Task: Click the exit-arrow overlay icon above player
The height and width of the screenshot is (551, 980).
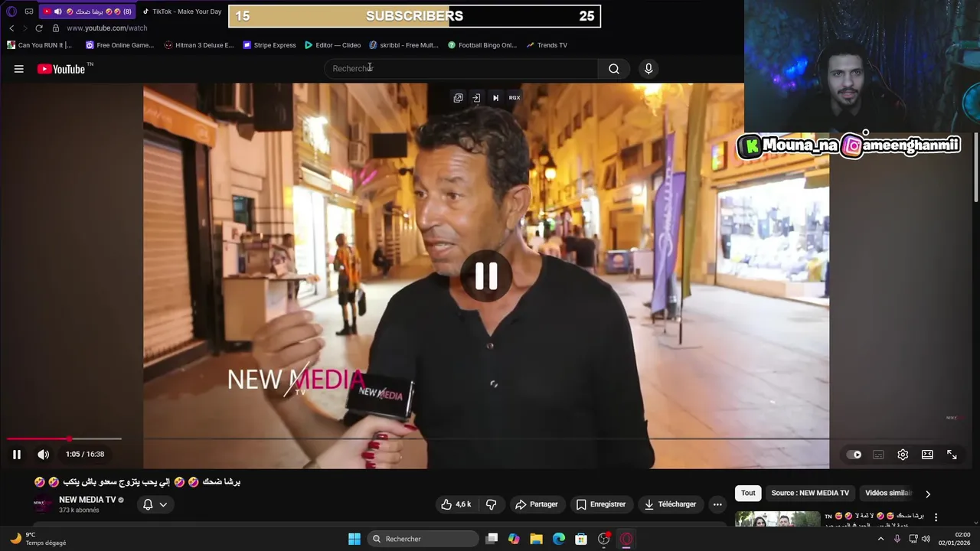Action: click(x=476, y=98)
